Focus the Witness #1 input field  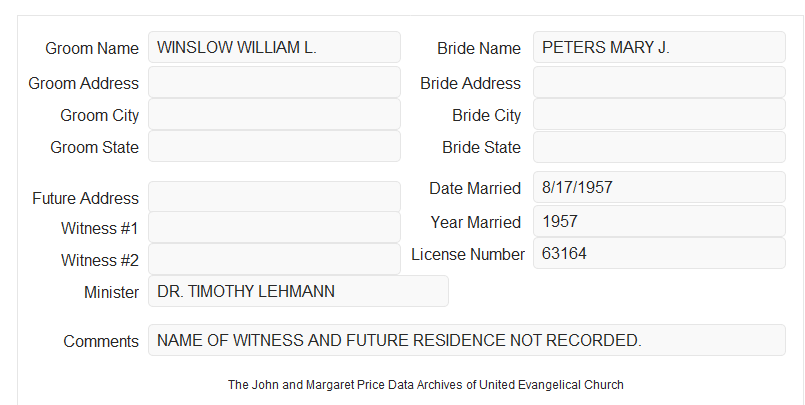(274, 227)
